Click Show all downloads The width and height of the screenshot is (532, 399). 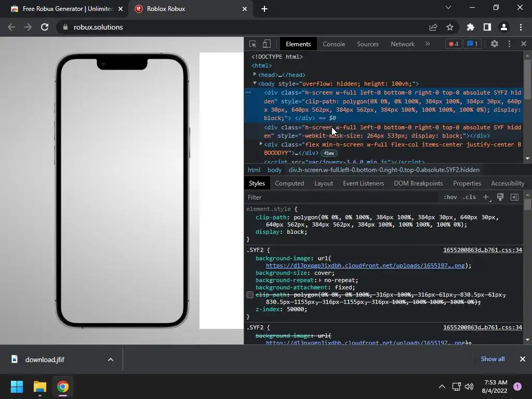(493, 359)
